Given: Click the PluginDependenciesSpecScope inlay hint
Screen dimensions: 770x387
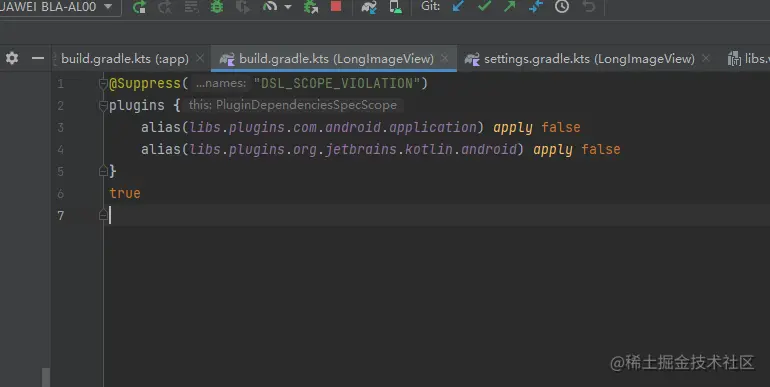Looking at the screenshot, I should click(293, 105).
